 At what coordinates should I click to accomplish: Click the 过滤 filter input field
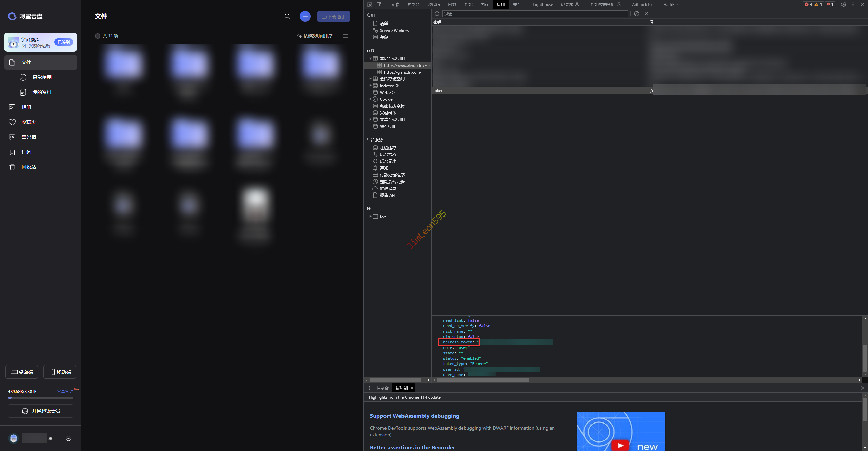(535, 14)
